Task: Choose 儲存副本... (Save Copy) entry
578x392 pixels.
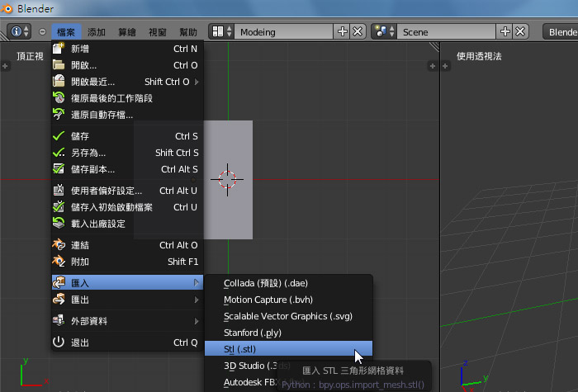Action: (x=127, y=169)
